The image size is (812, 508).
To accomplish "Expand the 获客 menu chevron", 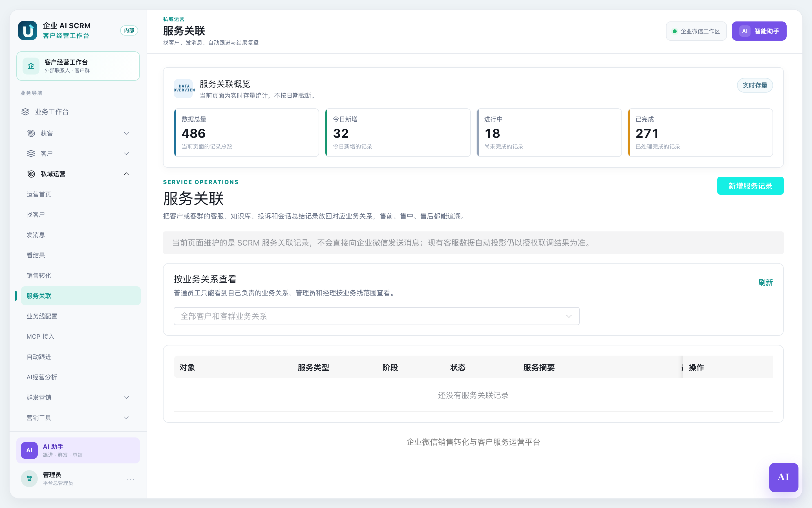I will point(126,133).
